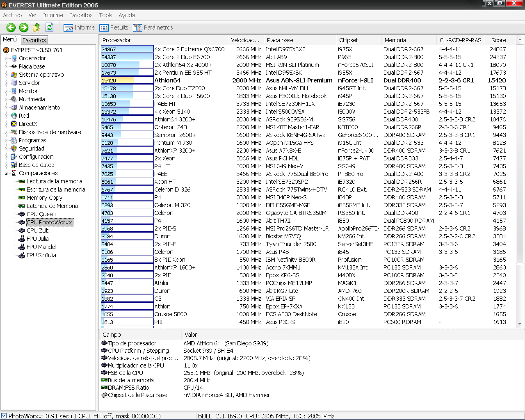The image size is (525, 420).
Task: Click the Placa base motherboard icon
Action: pyautogui.click(x=14, y=66)
